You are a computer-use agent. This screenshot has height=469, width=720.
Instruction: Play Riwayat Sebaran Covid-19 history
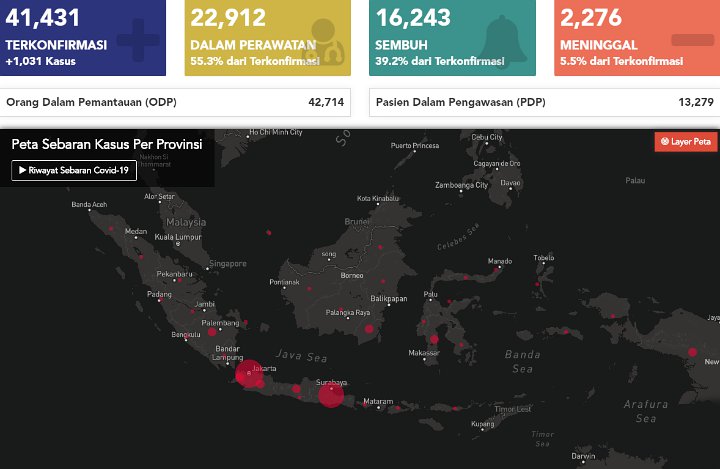click(x=74, y=170)
